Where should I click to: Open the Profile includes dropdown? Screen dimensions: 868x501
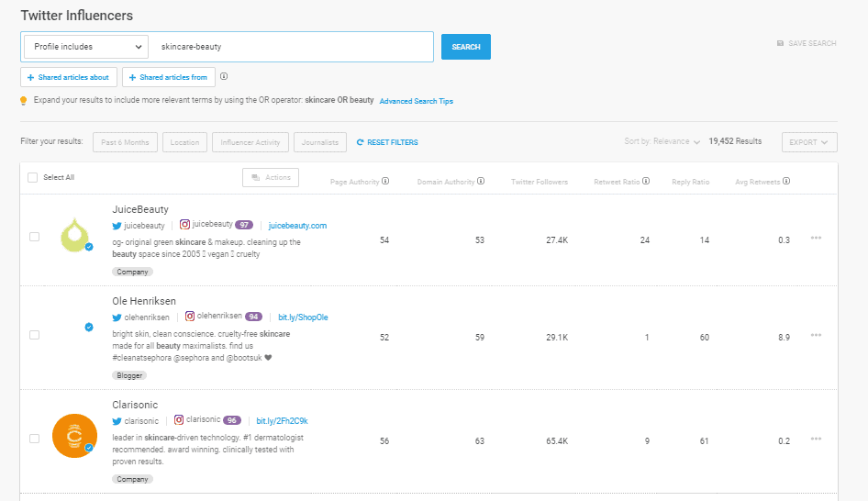tap(86, 47)
